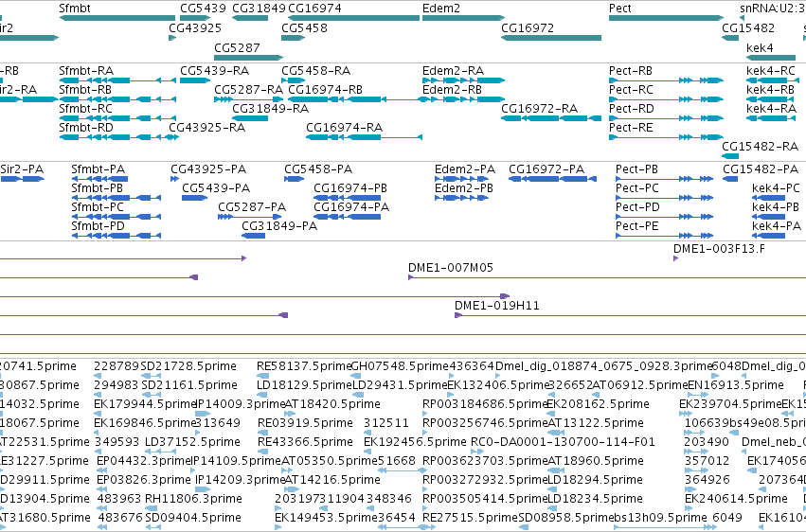This screenshot has width=806, height=532.
Task: Select the Pect-RC transcript label
Action: [x=631, y=89]
